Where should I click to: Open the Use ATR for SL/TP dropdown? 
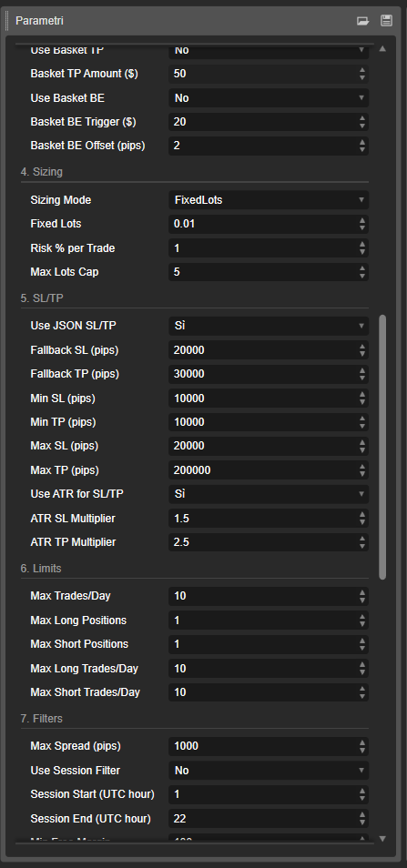(269, 494)
